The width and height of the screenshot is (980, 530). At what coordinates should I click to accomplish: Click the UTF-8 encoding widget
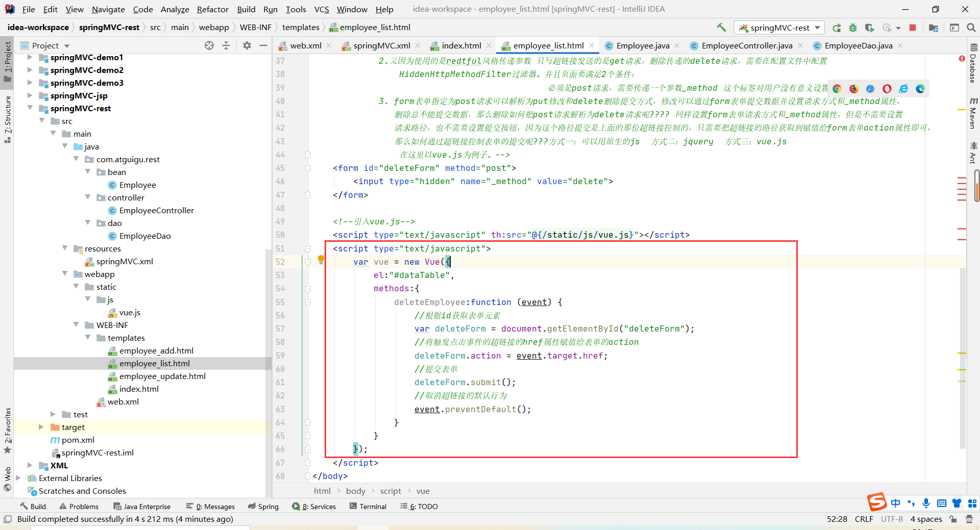point(892,519)
